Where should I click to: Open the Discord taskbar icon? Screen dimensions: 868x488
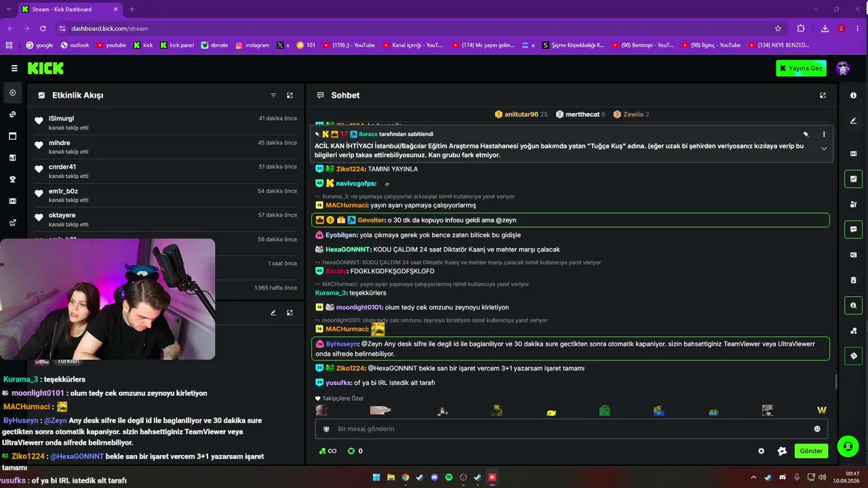pos(435,477)
